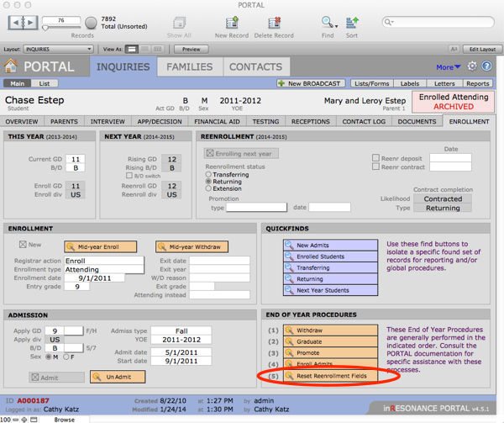504x423 pixels.
Task: Open help with the question mark icon
Action: pyautogui.click(x=487, y=66)
